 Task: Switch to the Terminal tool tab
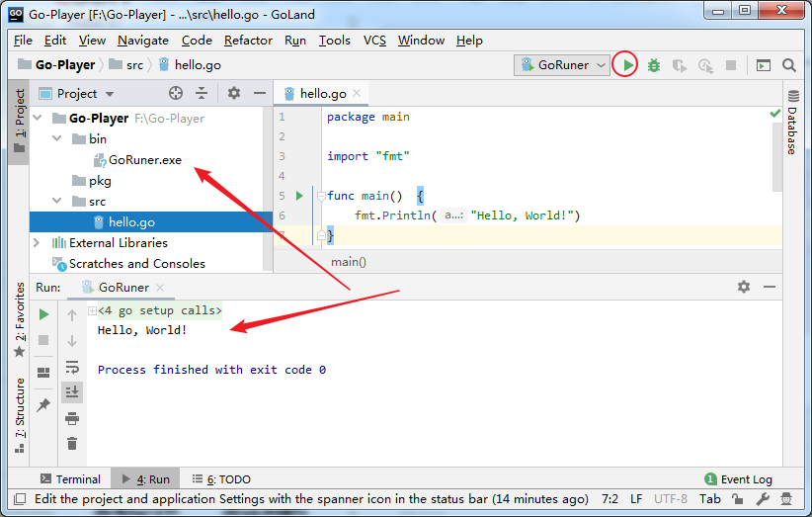click(70, 479)
